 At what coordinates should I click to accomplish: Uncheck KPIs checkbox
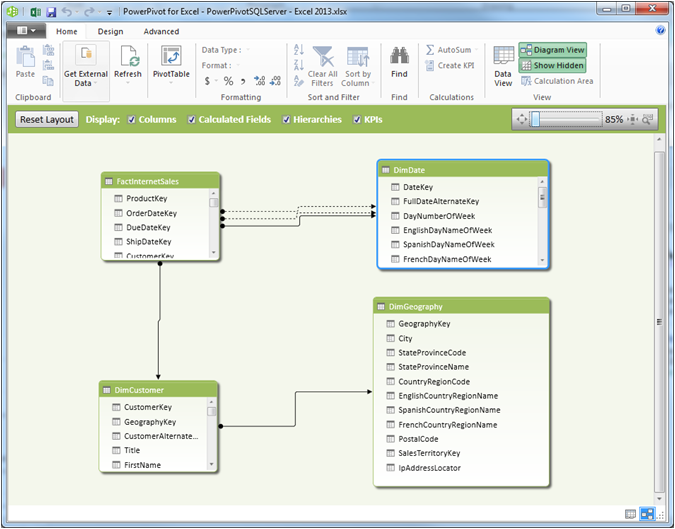pos(357,120)
